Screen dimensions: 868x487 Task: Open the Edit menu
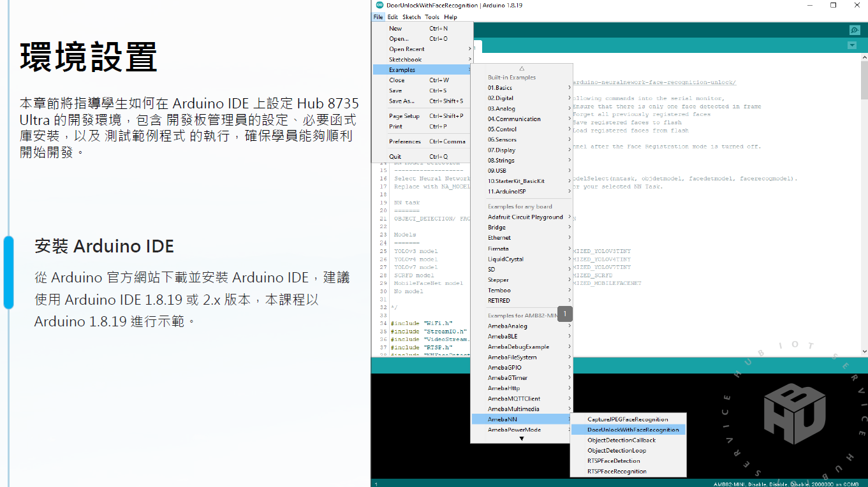point(392,17)
